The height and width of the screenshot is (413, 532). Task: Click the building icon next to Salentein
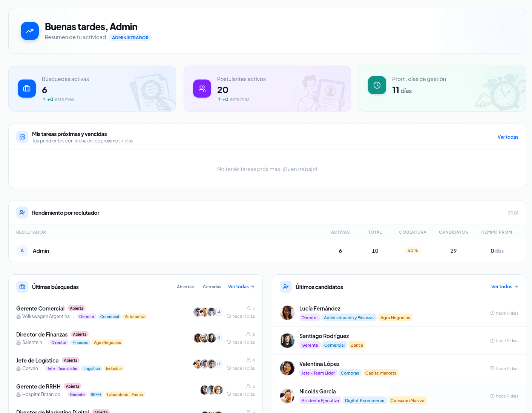click(x=18, y=343)
